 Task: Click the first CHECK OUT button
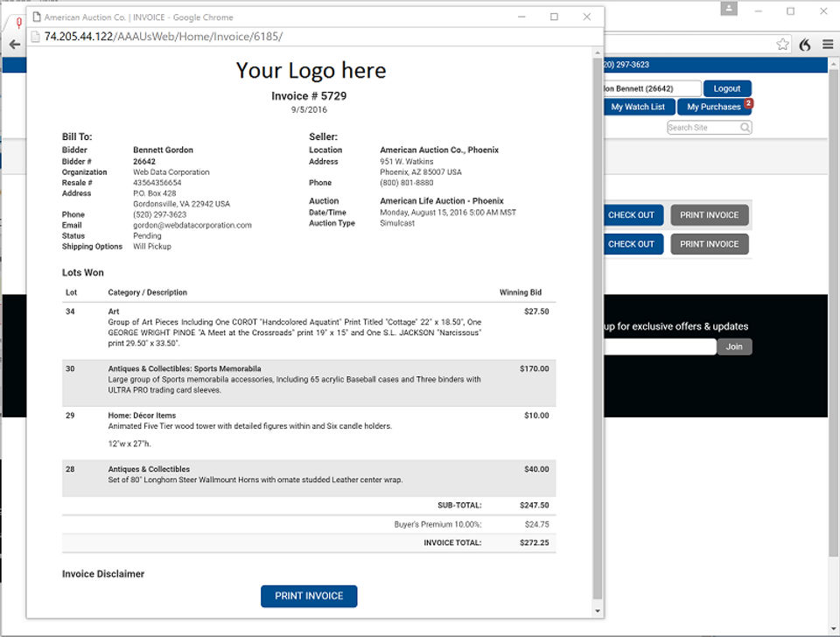[631, 215]
